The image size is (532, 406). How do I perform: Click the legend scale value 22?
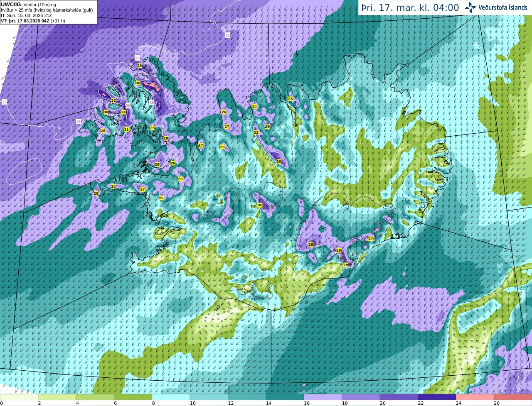420,403
